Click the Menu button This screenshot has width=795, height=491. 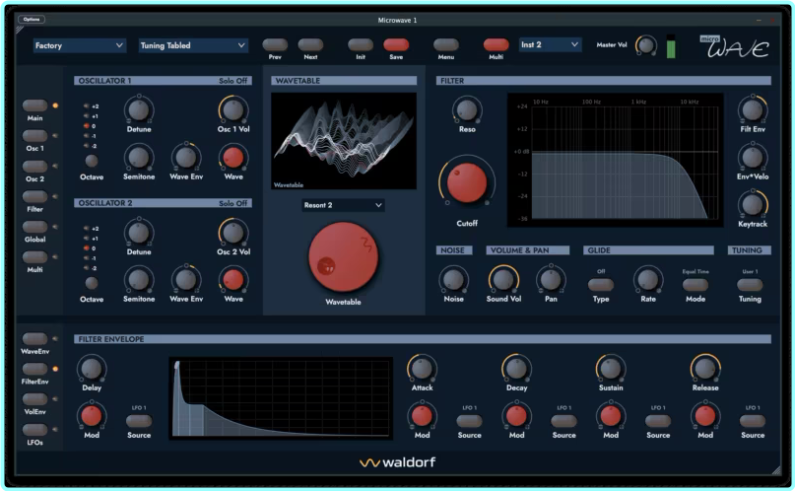click(446, 45)
